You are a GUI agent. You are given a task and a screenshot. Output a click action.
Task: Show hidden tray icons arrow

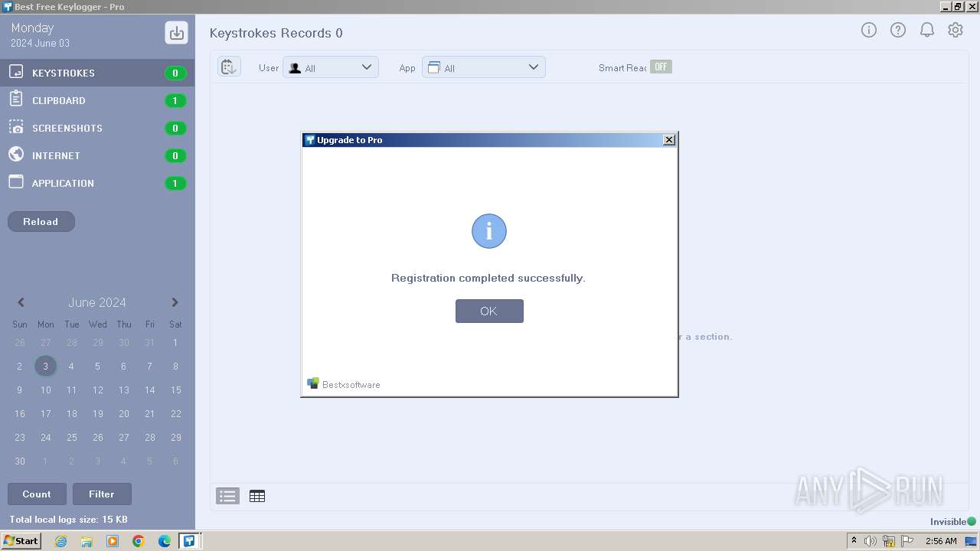click(854, 541)
